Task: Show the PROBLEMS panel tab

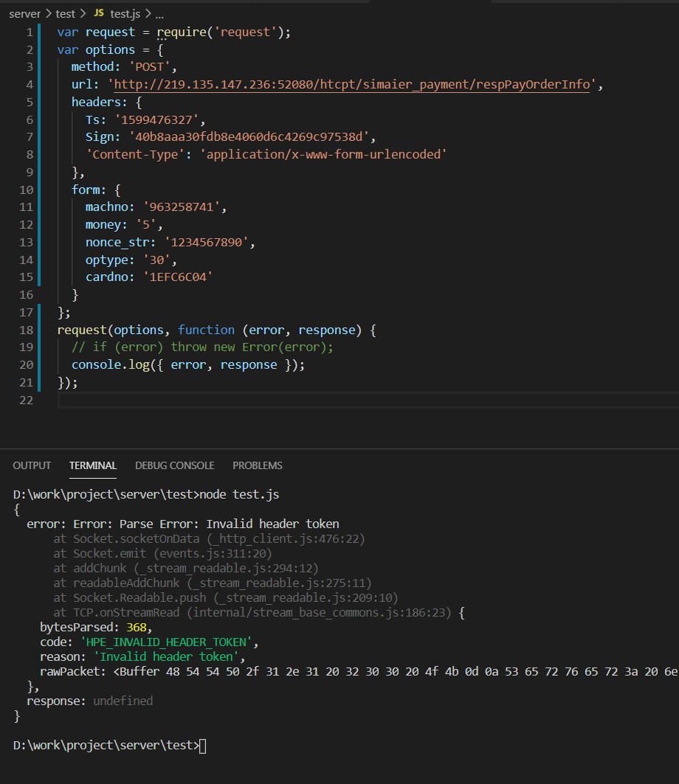Action: tap(257, 465)
